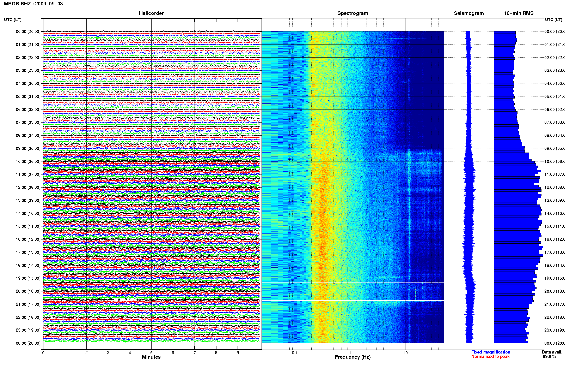Click the '5' minutes tick label

[151, 353]
